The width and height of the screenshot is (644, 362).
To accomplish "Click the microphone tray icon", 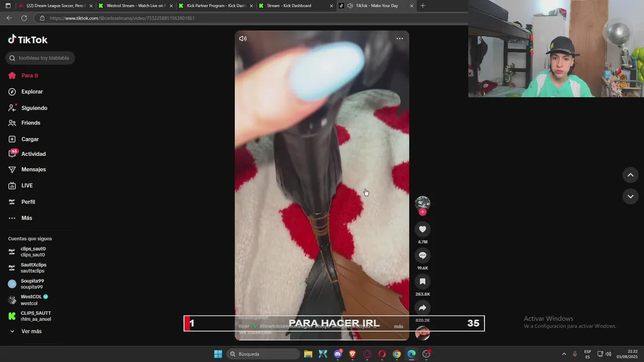I will pos(575,354).
